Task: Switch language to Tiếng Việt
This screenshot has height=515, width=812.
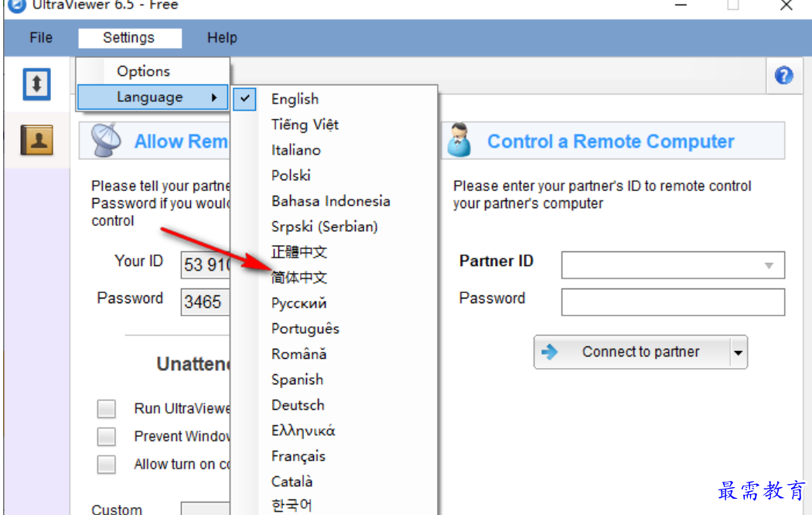Action: (x=305, y=124)
